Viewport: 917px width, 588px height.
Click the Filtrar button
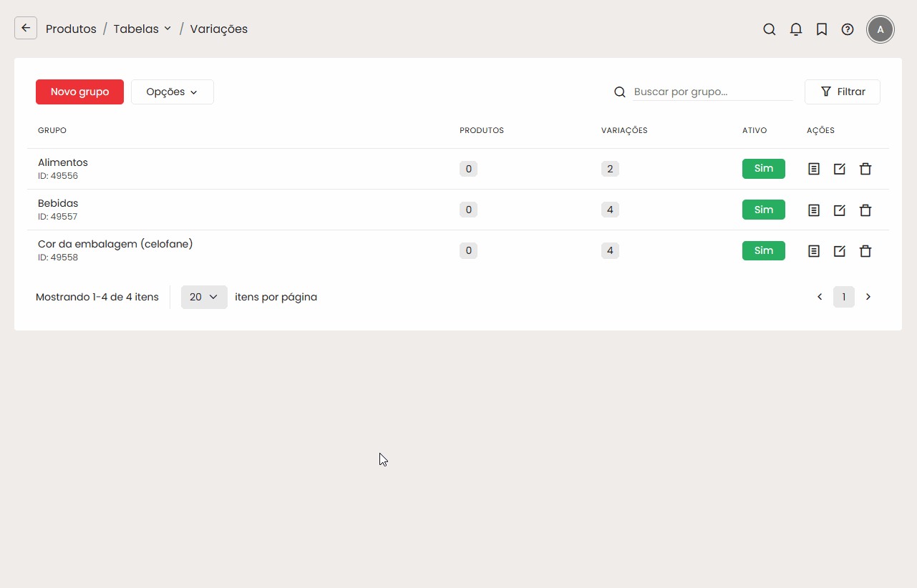pos(843,92)
